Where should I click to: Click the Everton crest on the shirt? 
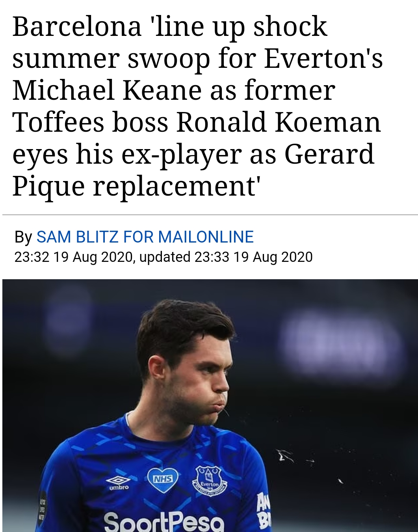[x=210, y=480]
